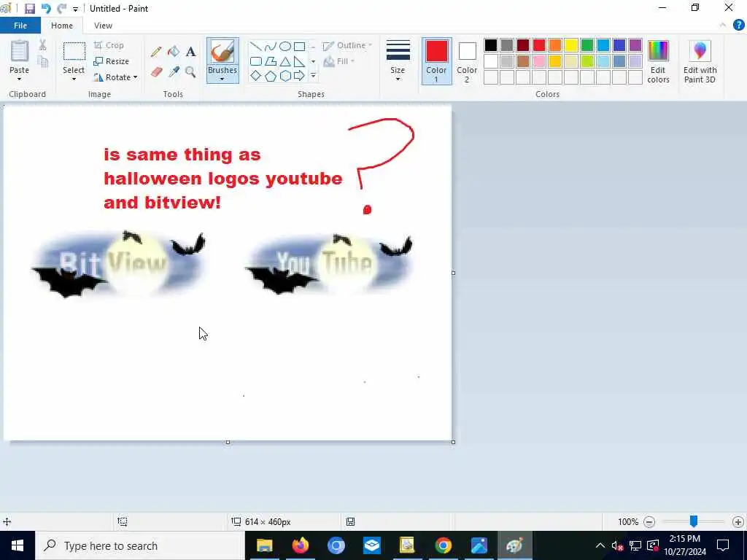Click Edit with Paint 3D
Image resolution: width=747 pixels, height=560 pixels.
(700, 61)
